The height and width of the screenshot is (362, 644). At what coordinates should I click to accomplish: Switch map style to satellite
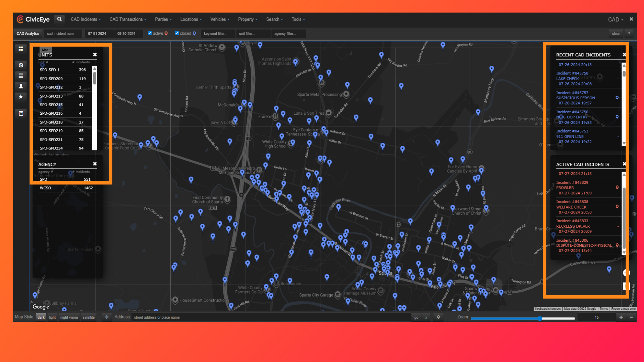pos(89,317)
